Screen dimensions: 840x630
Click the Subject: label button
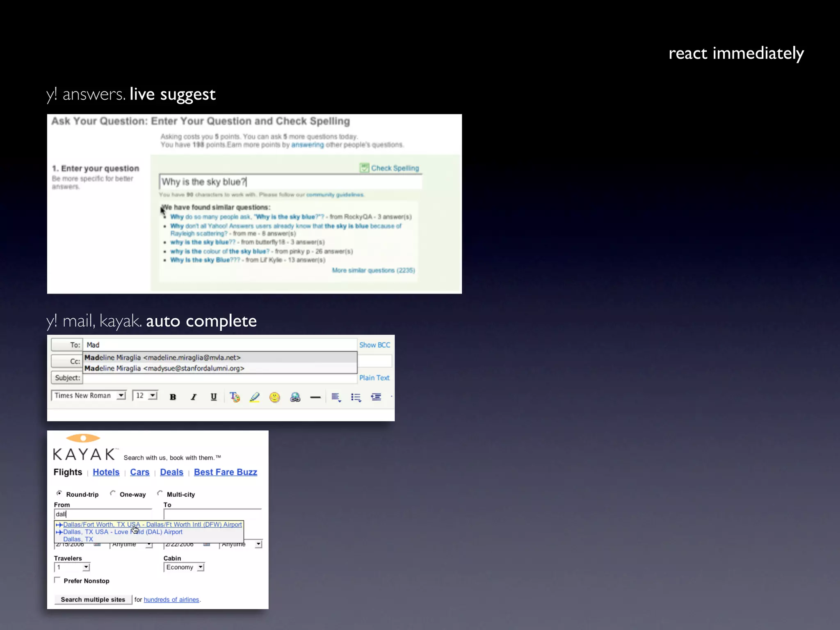click(x=67, y=378)
